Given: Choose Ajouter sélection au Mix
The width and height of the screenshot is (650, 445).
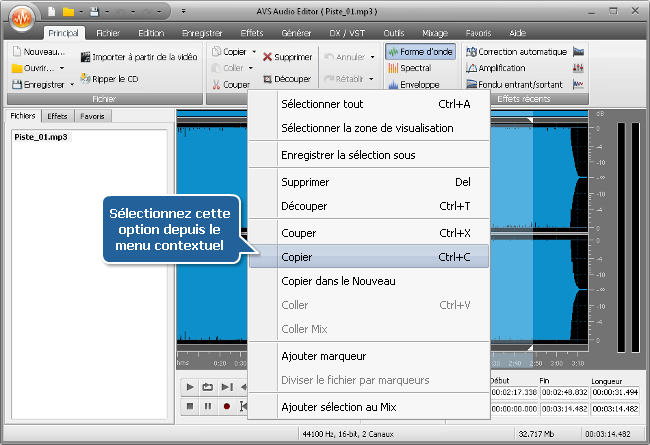Looking at the screenshot, I should (x=369, y=407).
